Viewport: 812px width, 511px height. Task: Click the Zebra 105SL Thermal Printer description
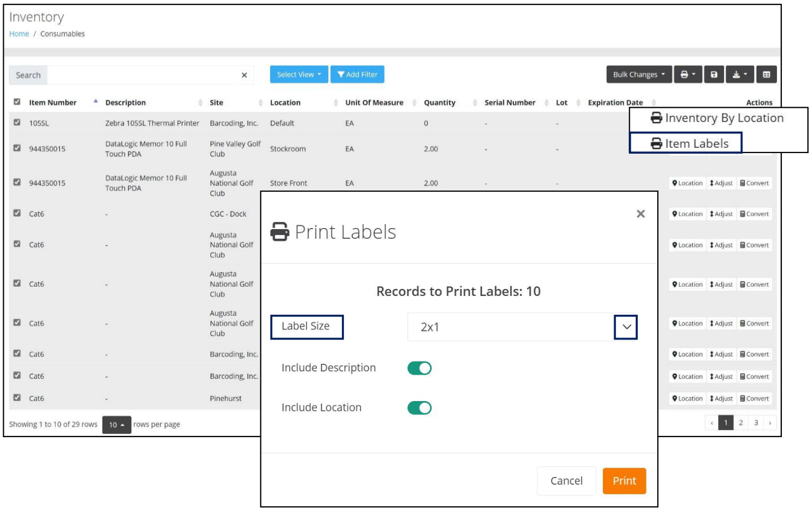click(152, 123)
